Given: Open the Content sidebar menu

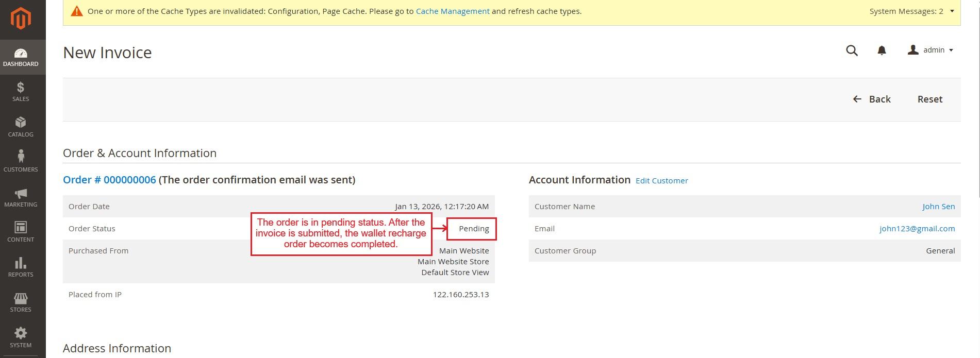Looking at the screenshot, I should pos(21,232).
